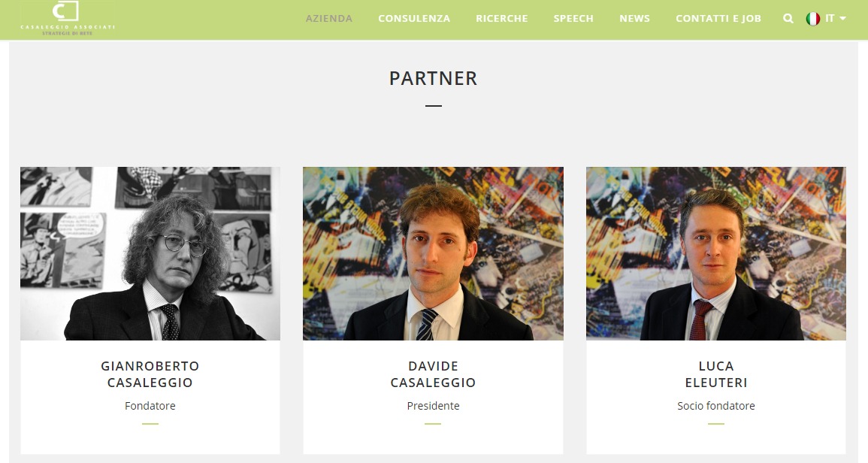Image resolution: width=868 pixels, height=463 pixels.
Task: Open the NEWS page
Action: click(634, 18)
